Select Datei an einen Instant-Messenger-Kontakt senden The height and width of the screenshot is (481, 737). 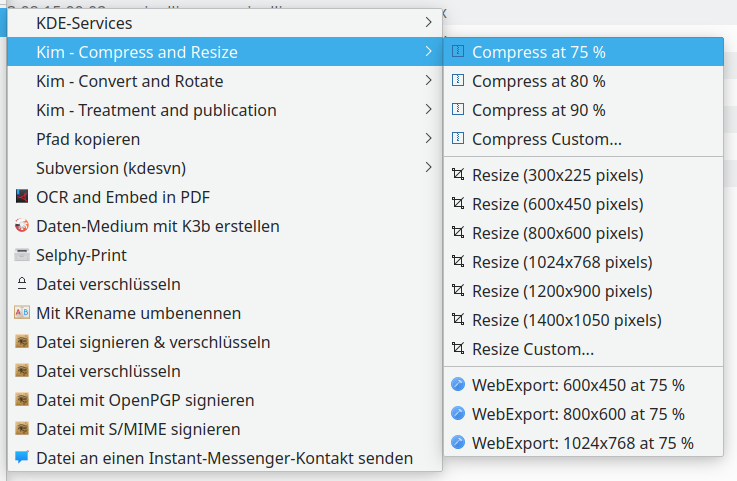225,458
